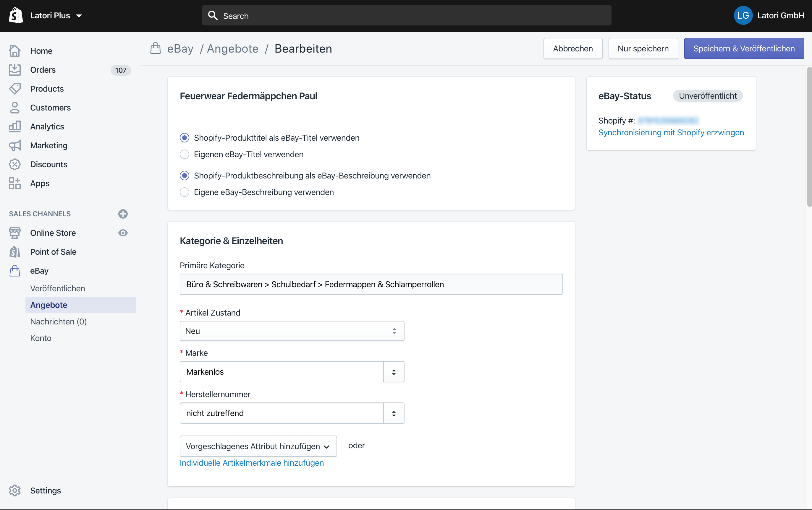The height and width of the screenshot is (510, 812).
Task: Click the Customers person icon
Action: tap(15, 108)
